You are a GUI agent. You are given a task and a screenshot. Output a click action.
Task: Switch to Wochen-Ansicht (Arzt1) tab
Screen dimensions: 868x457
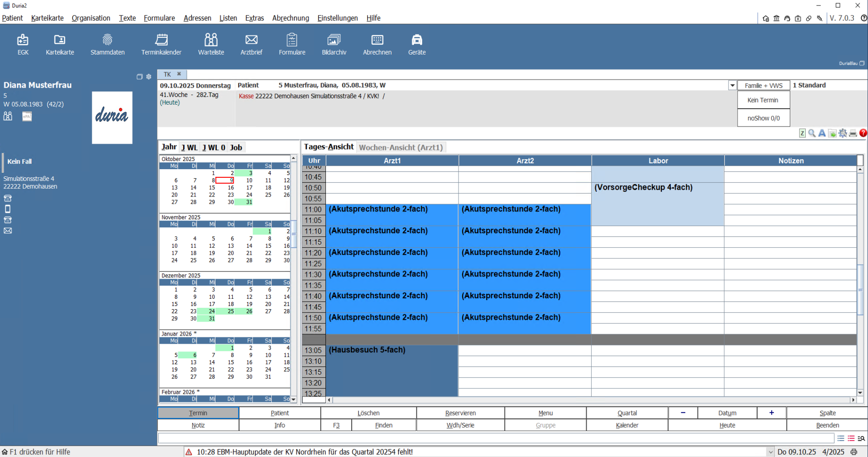point(400,147)
